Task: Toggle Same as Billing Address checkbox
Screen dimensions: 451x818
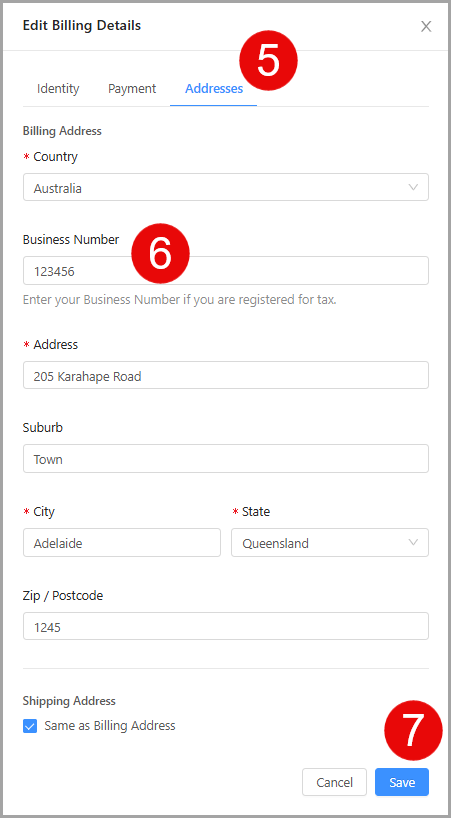Action: (30, 726)
